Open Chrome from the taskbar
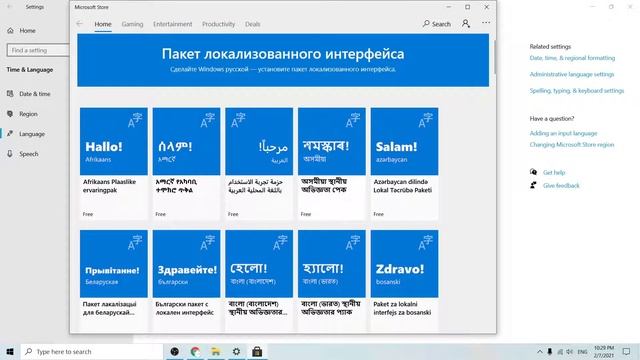The image size is (640, 360). pos(195,351)
